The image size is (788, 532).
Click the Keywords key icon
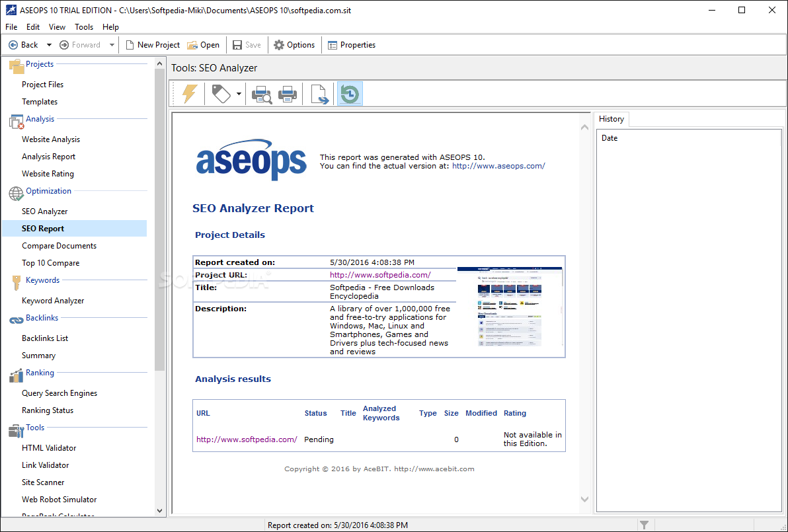coord(16,283)
